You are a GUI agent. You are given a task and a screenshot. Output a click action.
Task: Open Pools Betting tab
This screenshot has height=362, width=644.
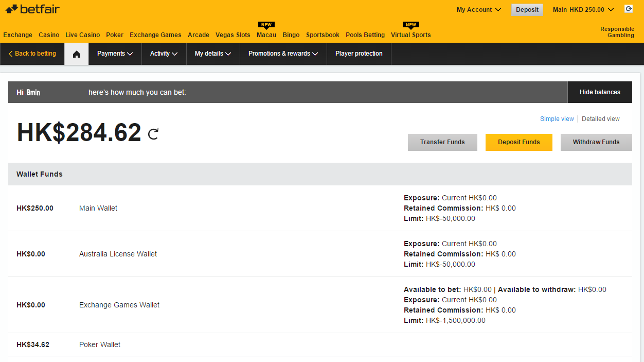365,35
